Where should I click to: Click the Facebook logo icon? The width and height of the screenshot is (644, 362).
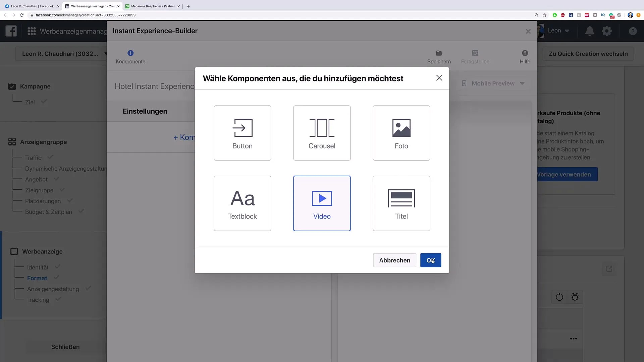pos(11,31)
